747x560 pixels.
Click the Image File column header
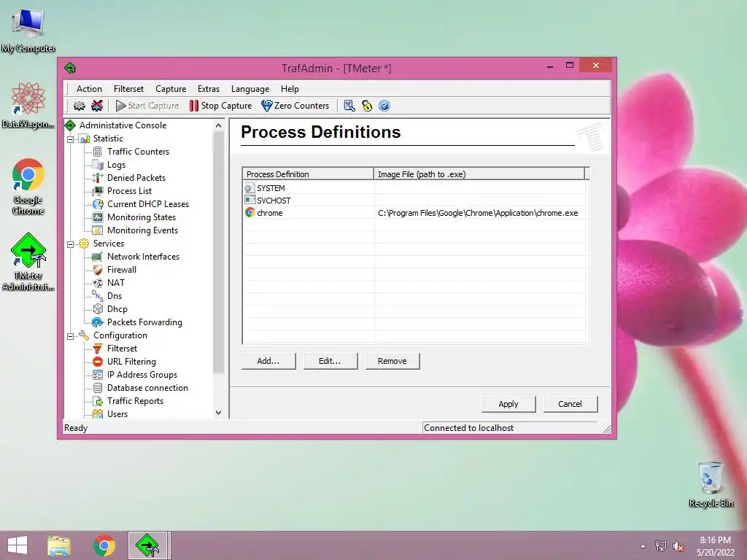tap(479, 174)
